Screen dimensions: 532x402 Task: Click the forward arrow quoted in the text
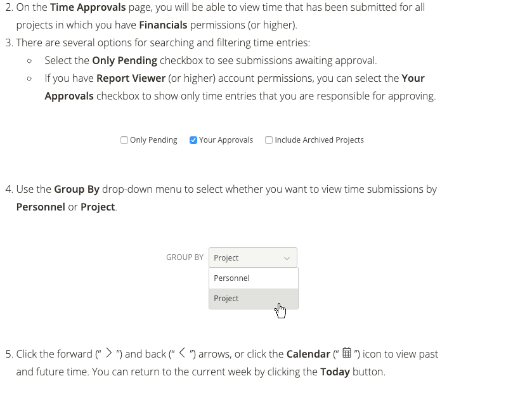[110, 354]
